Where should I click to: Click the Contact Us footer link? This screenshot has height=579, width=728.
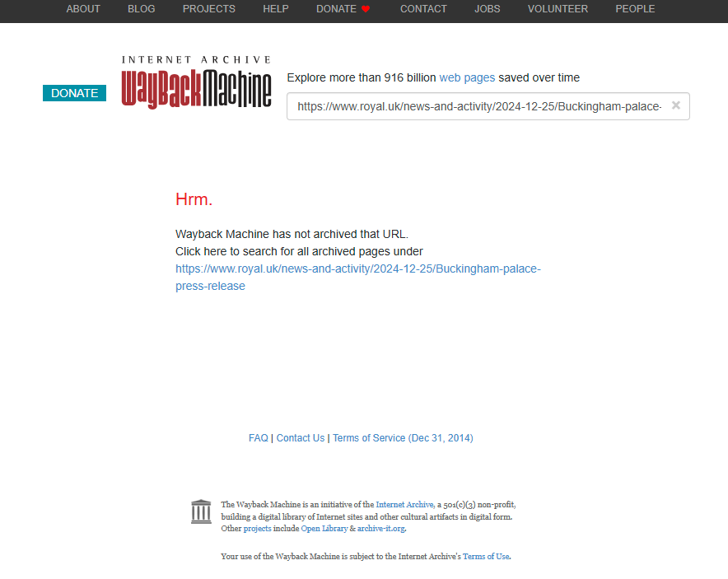(301, 438)
